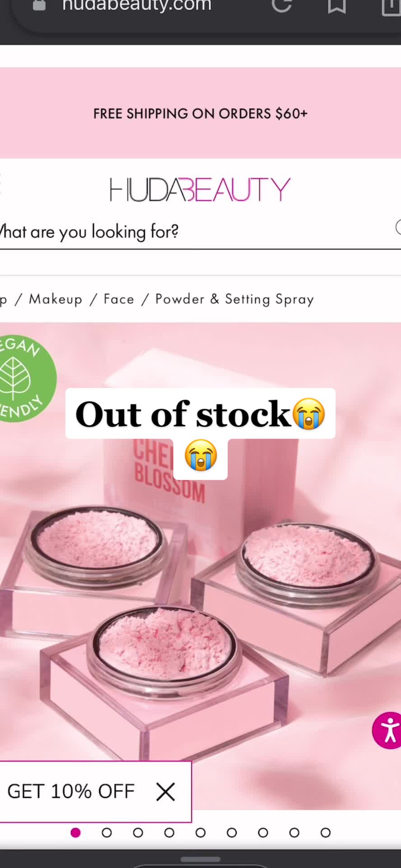Tap the hudabeauty.com address bar
The height and width of the screenshot is (868, 401).
pyautogui.click(x=137, y=5)
